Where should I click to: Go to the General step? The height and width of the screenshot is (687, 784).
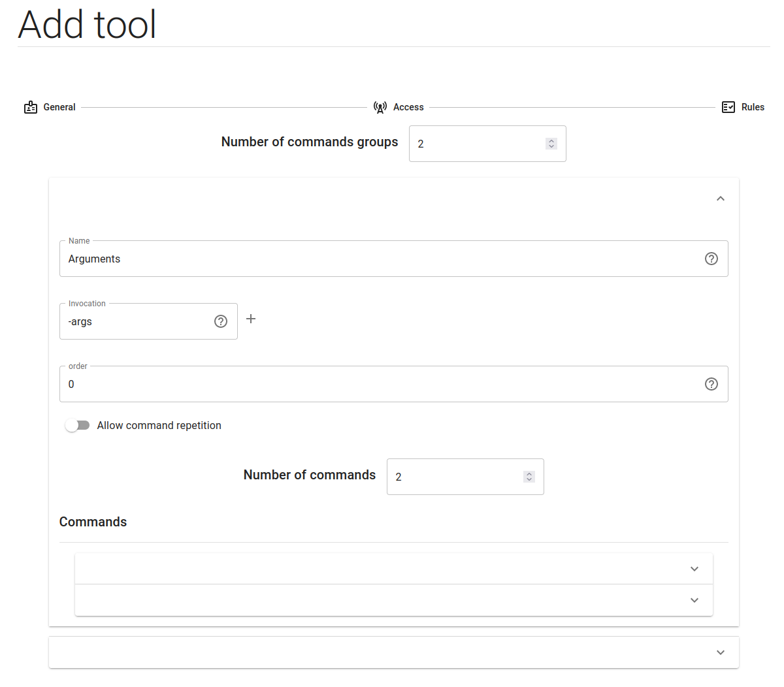click(x=59, y=107)
